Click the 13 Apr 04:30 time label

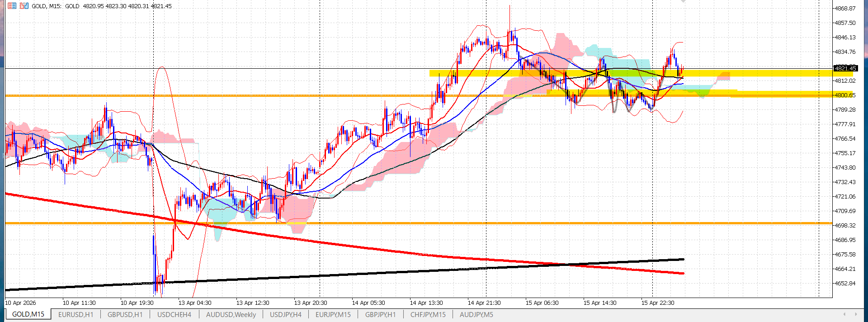195,303
